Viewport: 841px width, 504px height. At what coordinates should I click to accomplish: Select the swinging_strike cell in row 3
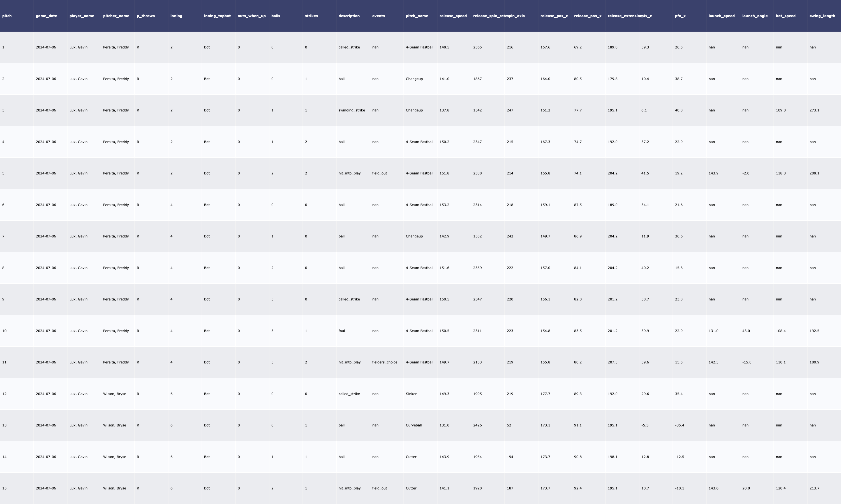352,110
